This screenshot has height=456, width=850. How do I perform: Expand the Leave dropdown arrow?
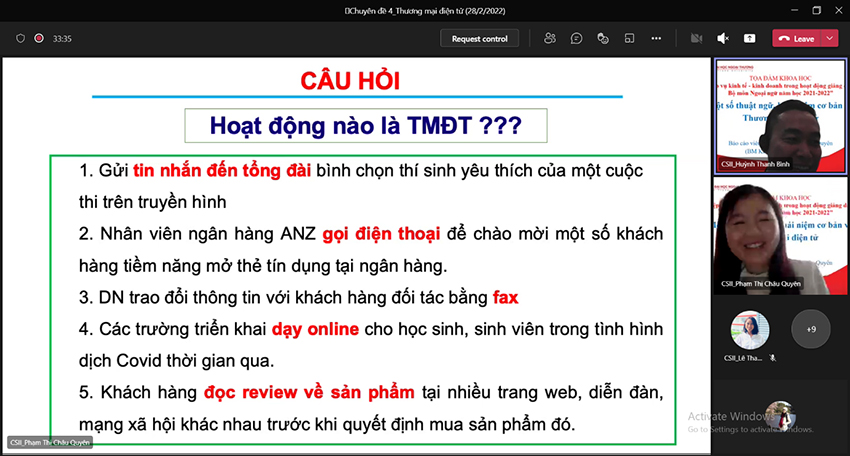click(830, 38)
